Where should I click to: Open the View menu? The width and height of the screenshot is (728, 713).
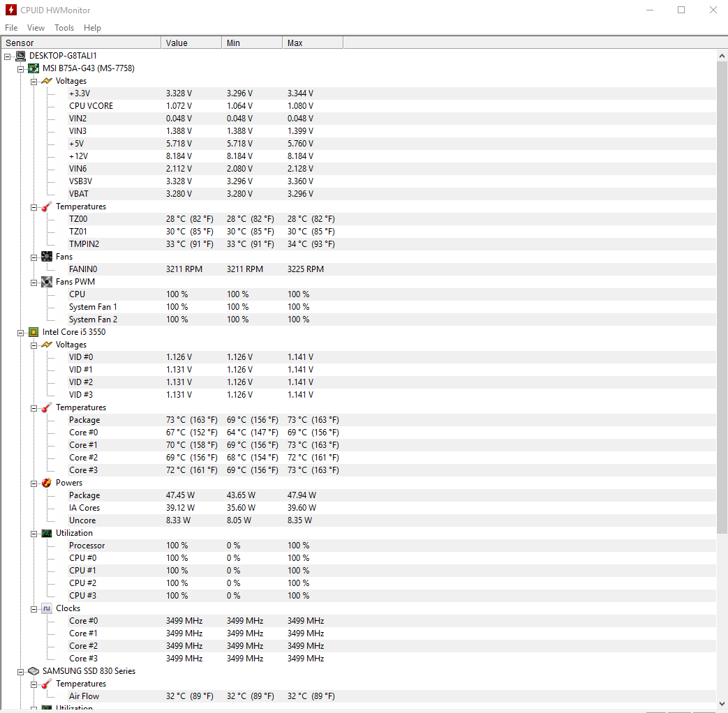pyautogui.click(x=36, y=28)
